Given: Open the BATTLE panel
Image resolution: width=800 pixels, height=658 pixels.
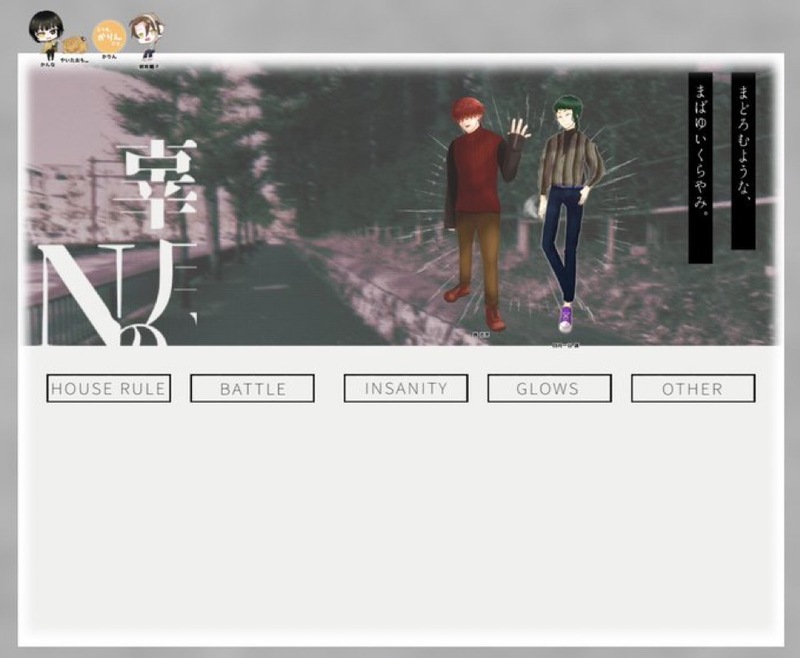Looking at the screenshot, I should point(253,388).
